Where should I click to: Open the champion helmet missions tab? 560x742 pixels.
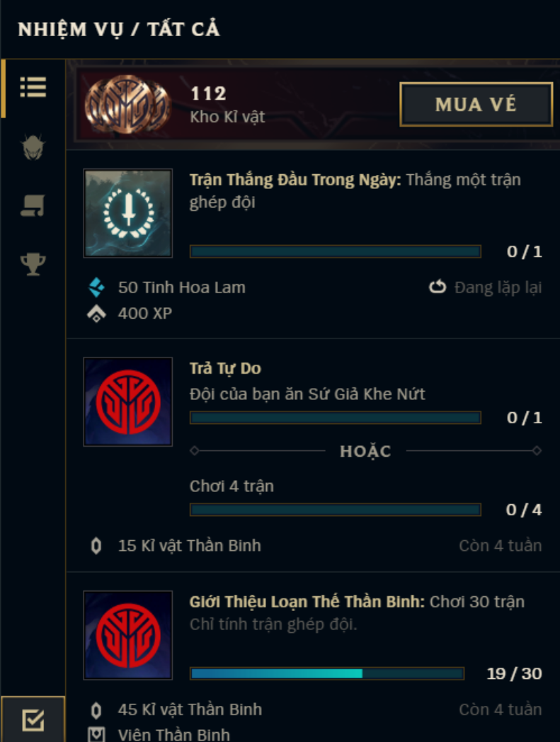point(33,147)
